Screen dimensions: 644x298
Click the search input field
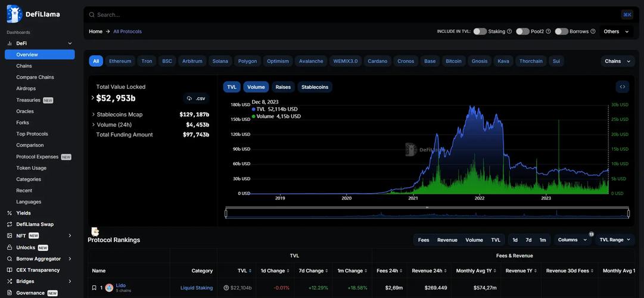point(357,15)
